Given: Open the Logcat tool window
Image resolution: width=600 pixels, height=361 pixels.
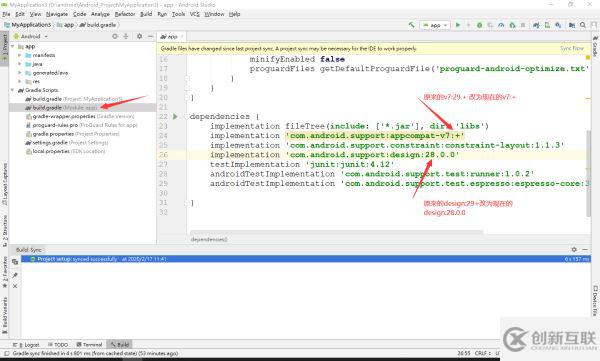Looking at the screenshot, I should pos(26,345).
